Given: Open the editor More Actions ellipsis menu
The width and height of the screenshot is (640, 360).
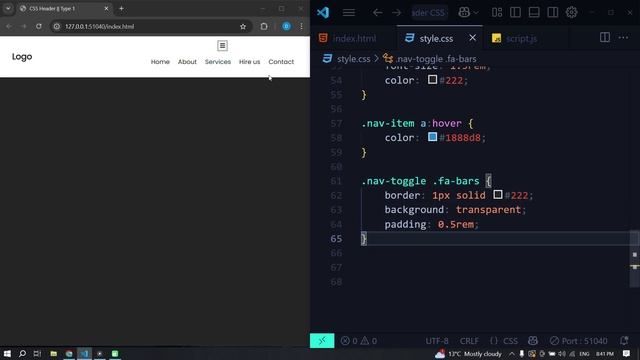Looking at the screenshot, I should [x=623, y=38].
